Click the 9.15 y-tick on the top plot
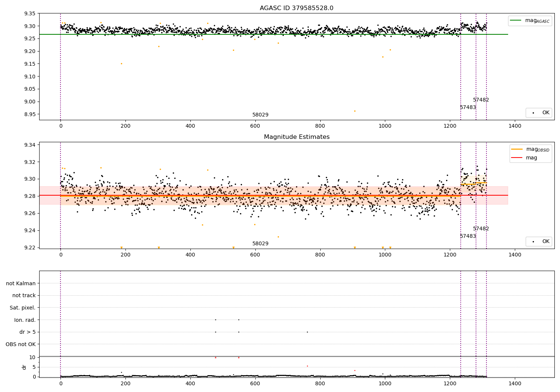Screen dimensions: 560x392 tap(29, 64)
